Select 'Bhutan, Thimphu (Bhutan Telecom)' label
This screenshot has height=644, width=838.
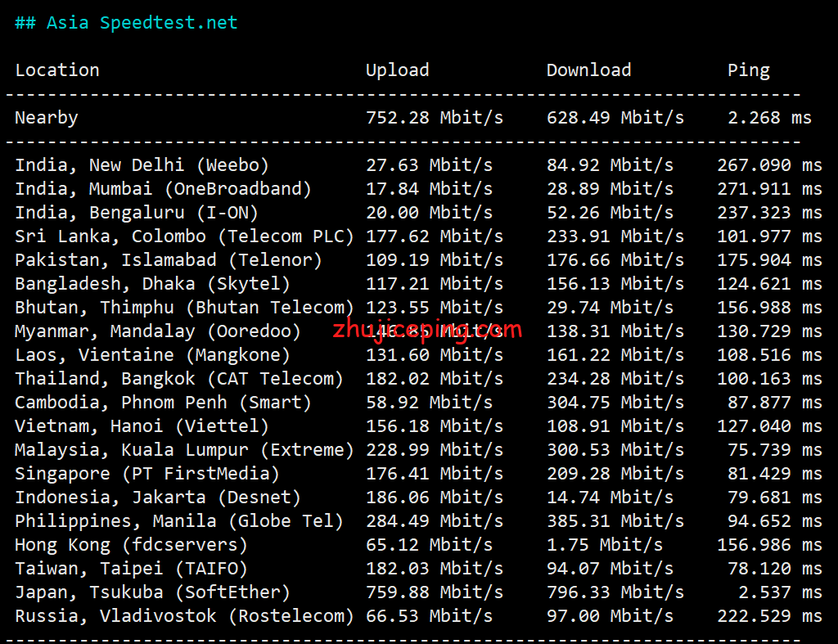184,308
